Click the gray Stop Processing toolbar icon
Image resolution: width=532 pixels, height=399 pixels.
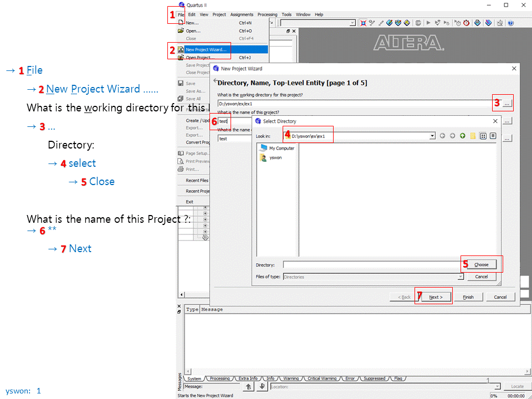pos(418,23)
